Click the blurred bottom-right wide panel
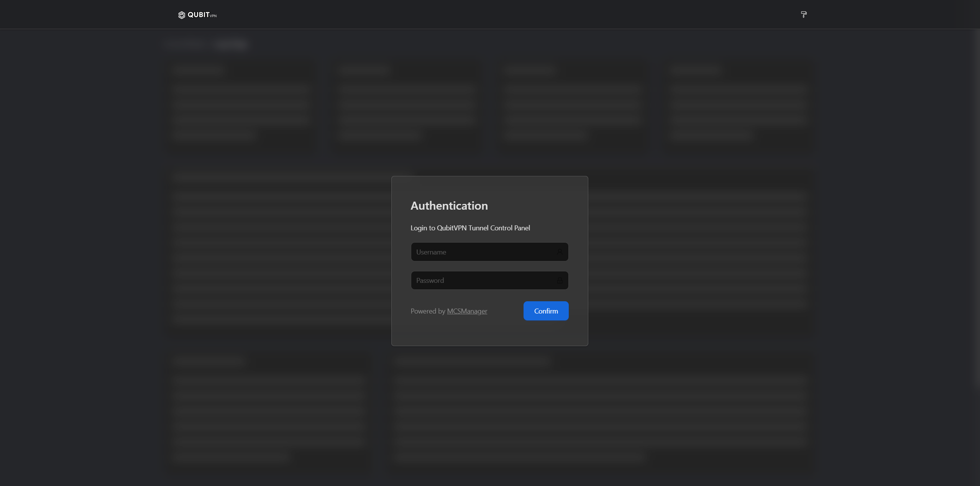 pos(600,414)
